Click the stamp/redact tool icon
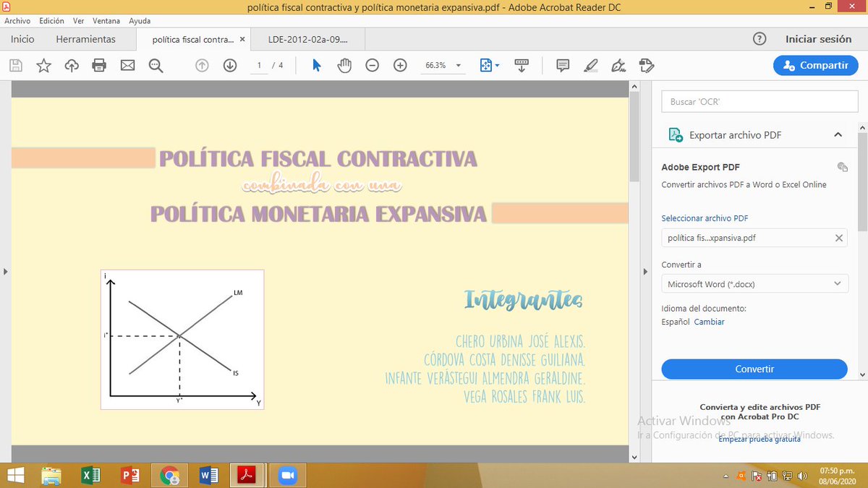Viewport: 868px width, 488px height. point(647,65)
